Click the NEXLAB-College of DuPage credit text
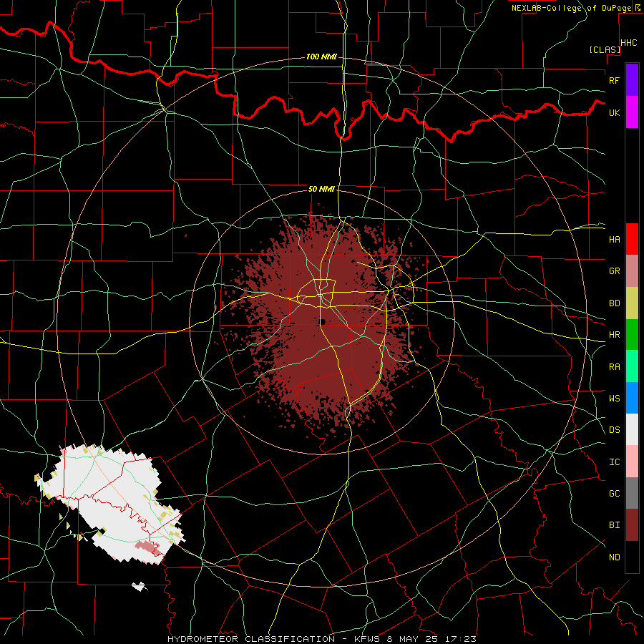Viewport: 644px width, 644px height. pos(571,8)
